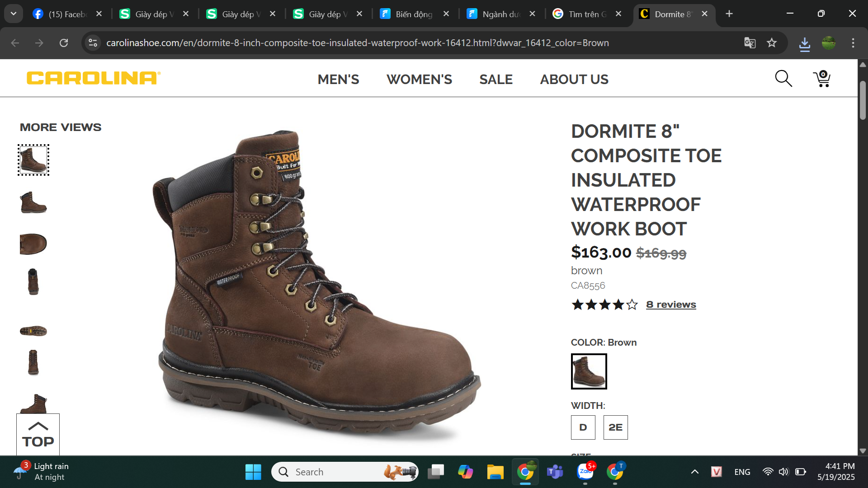Open a new browser tab

(x=729, y=14)
